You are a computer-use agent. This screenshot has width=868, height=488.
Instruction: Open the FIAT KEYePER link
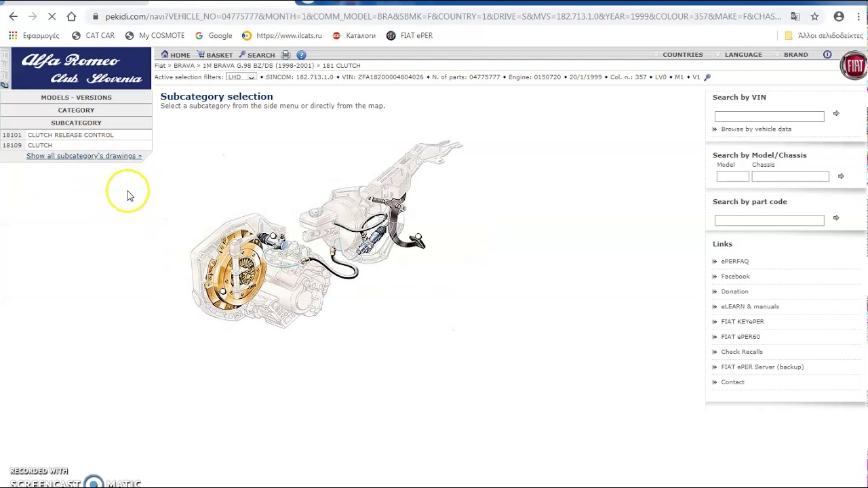(743, 321)
